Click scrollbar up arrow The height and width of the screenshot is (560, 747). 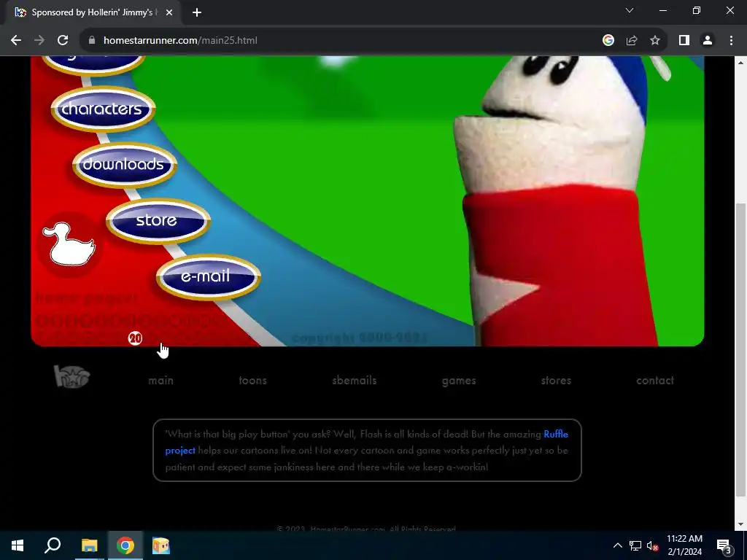(x=740, y=63)
